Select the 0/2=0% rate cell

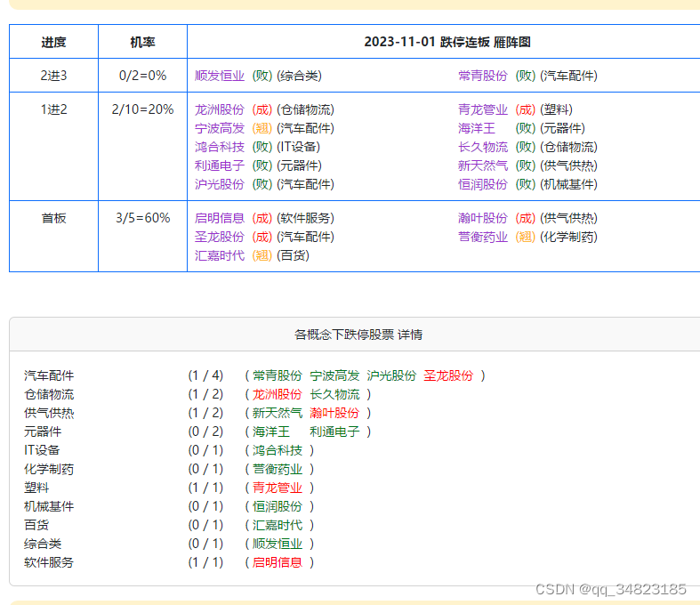coord(142,76)
